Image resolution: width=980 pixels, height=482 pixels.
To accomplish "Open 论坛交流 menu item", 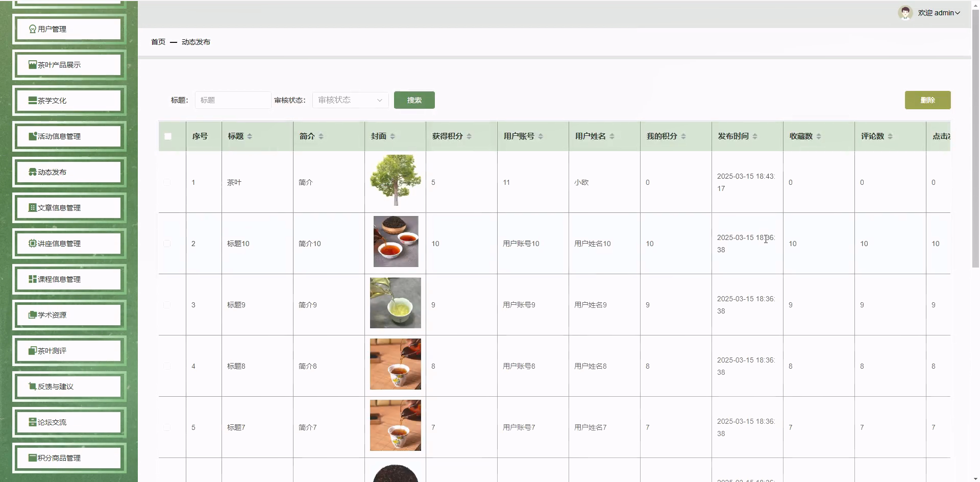I will point(69,422).
